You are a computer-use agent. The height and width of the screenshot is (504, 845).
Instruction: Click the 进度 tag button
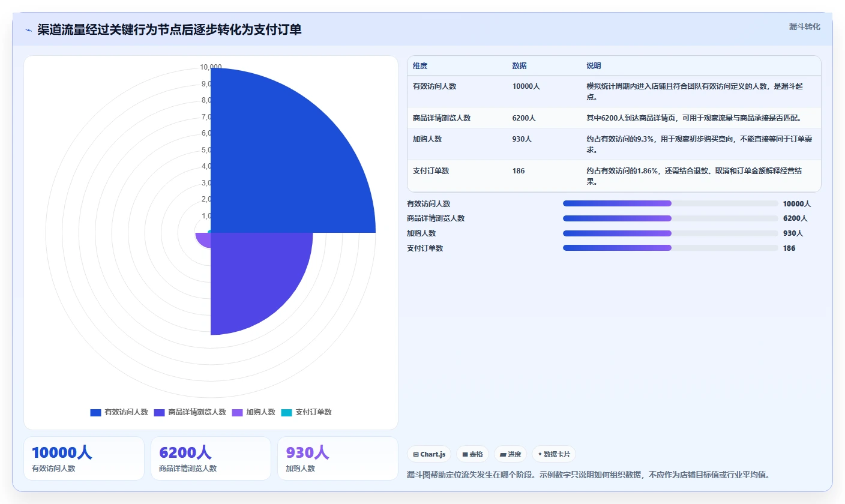click(x=511, y=454)
